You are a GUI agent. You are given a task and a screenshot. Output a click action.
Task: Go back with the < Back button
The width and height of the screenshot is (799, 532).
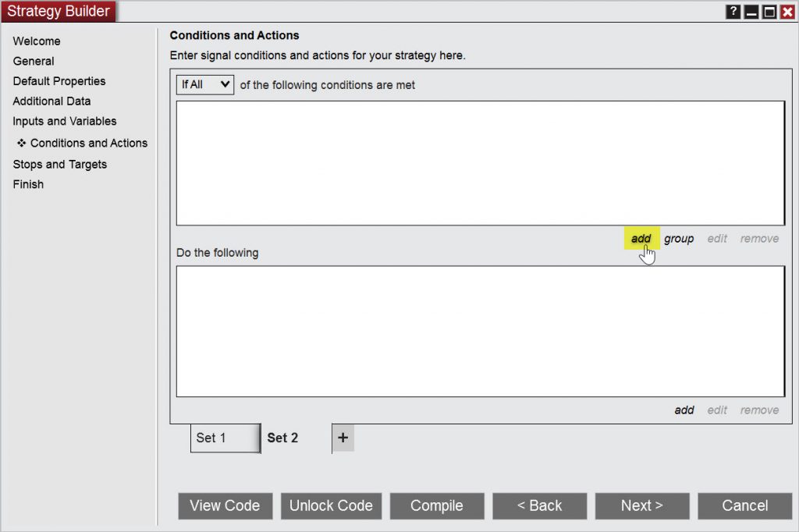tap(540, 506)
